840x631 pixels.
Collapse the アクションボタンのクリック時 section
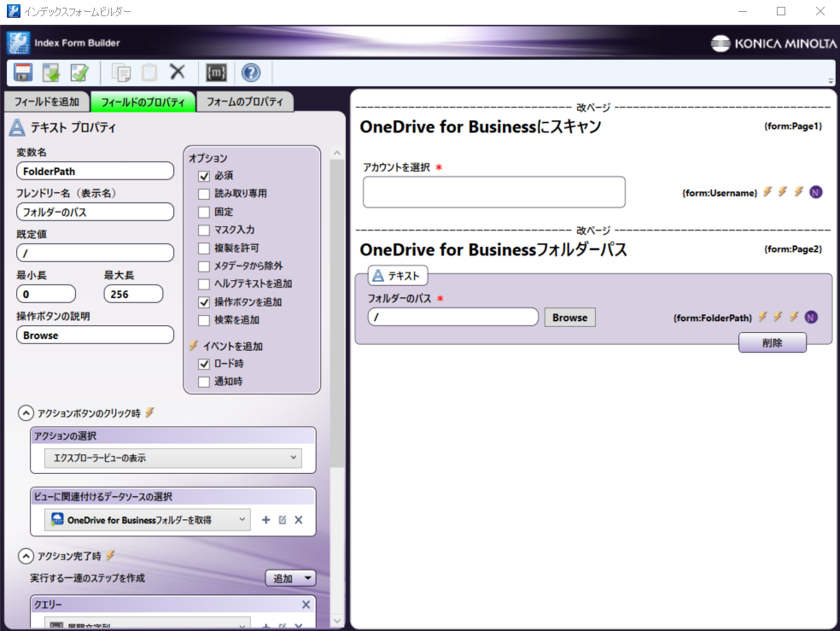pyautogui.click(x=26, y=413)
